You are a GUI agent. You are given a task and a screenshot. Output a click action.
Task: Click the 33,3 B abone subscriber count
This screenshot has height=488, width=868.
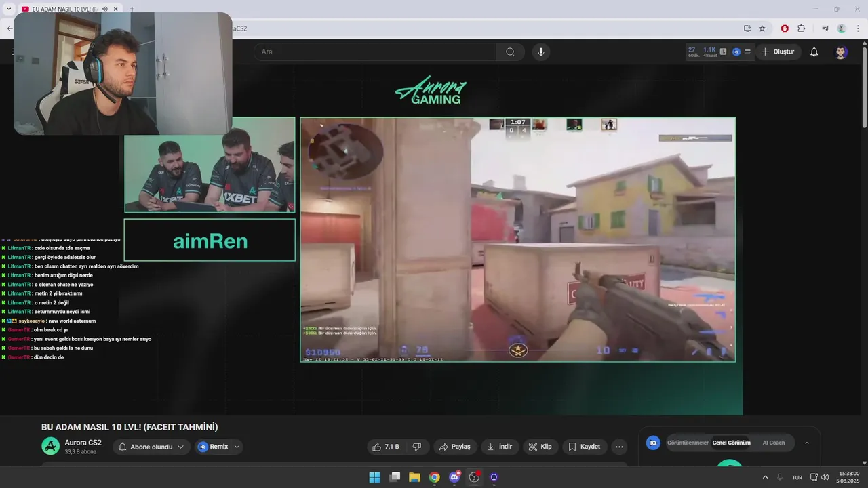(81, 452)
